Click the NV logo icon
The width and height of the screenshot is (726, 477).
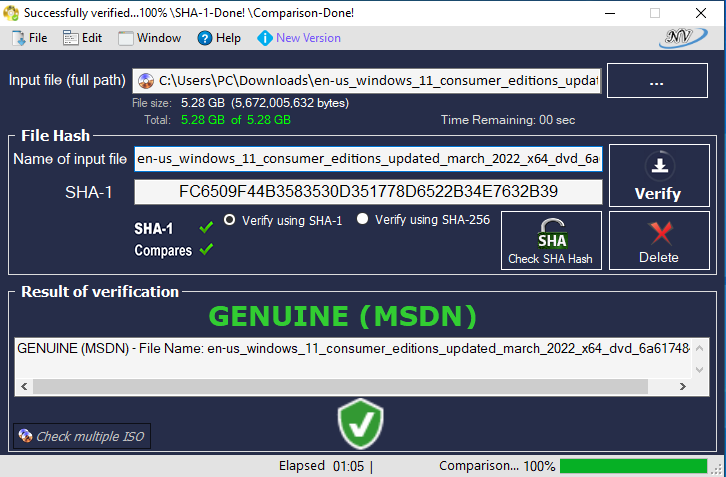click(x=682, y=38)
